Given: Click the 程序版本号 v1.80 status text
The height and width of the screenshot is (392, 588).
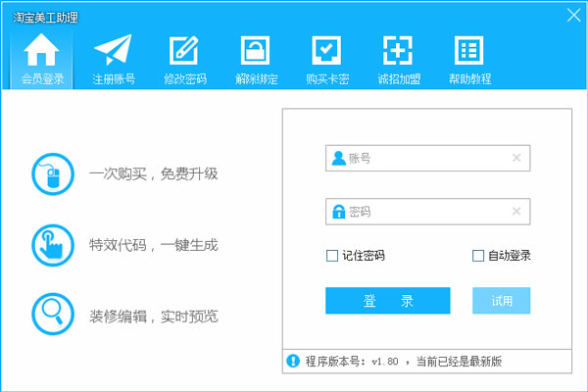Looking at the screenshot, I should (404, 362).
